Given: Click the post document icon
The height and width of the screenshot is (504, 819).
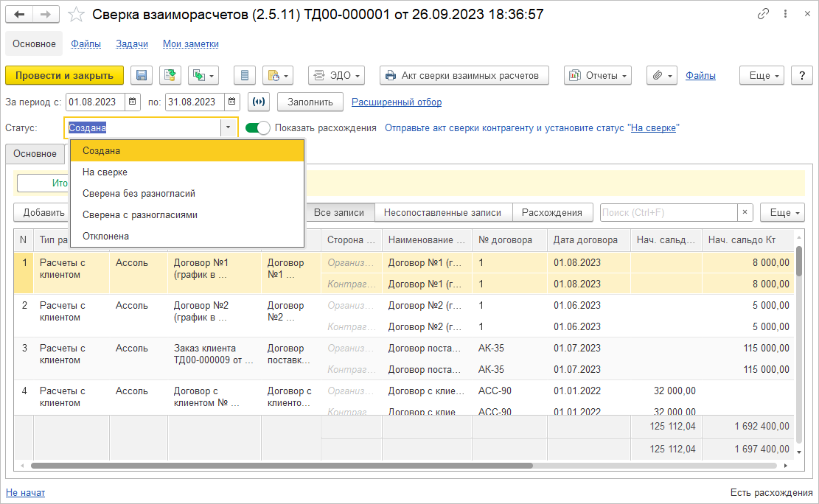Looking at the screenshot, I should (170, 75).
